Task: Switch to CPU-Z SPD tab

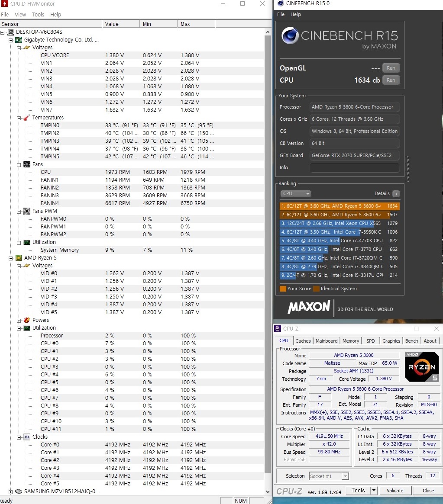Action: [371, 341]
